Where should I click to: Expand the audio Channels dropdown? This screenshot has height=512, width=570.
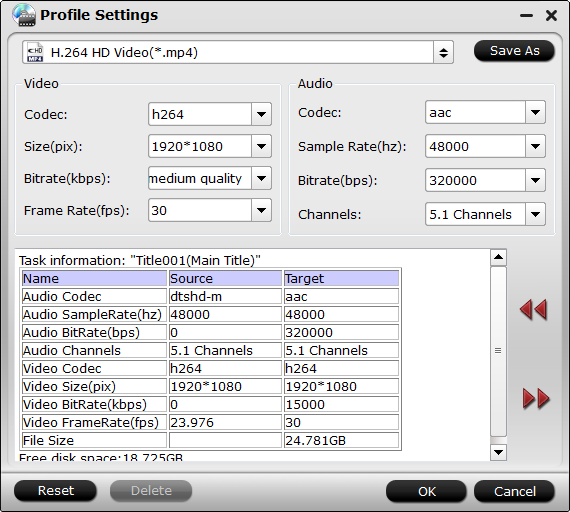535,214
